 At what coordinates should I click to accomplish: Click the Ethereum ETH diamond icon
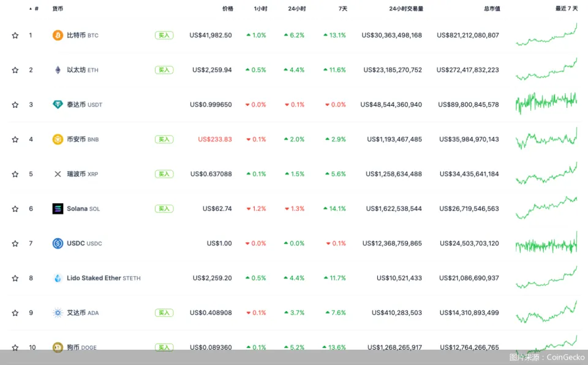(x=58, y=70)
